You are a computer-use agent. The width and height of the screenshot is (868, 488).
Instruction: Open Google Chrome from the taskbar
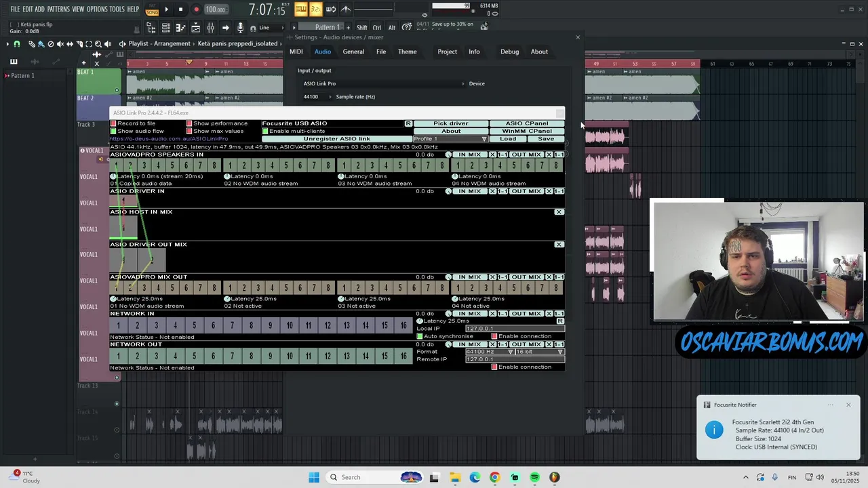coord(494,477)
